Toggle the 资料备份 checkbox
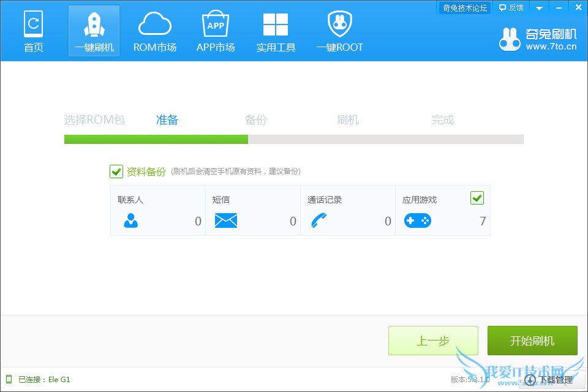 116,171
